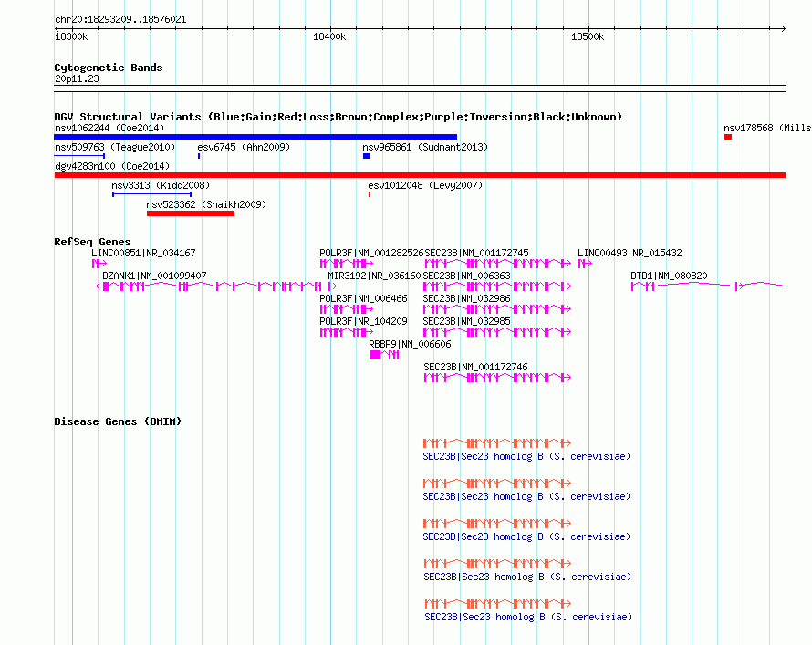Click the esv1012048 (Levy2007) label
Viewport: 812px width, 645px height.
pyautogui.click(x=425, y=185)
